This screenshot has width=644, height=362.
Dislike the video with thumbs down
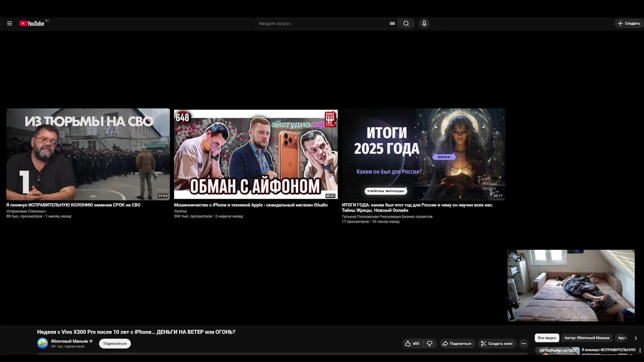(430, 343)
